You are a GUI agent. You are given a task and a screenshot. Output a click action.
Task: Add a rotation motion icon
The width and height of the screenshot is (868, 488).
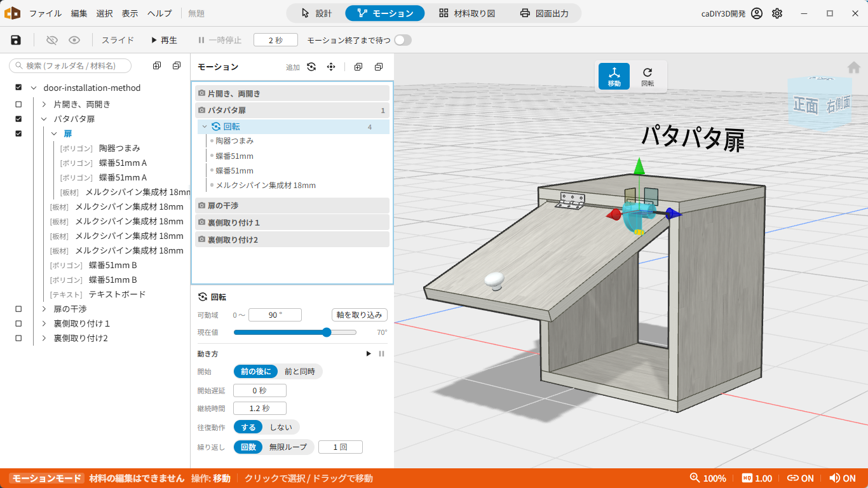click(x=311, y=67)
